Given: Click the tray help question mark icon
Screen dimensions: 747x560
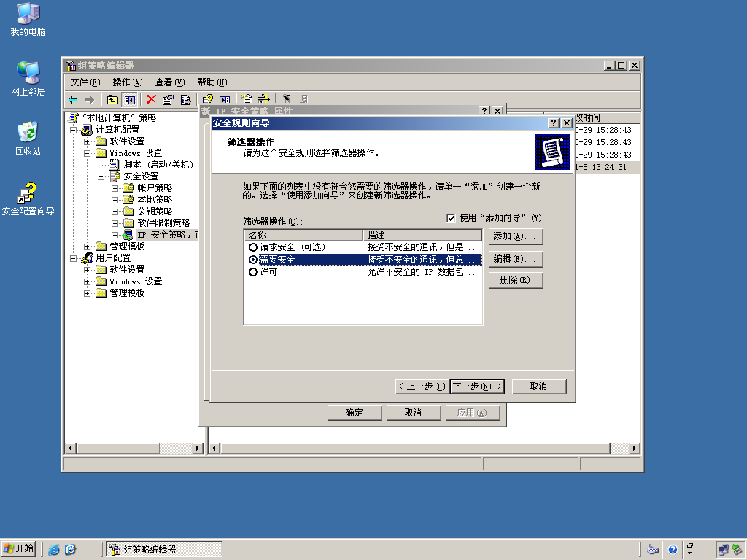Looking at the screenshot, I should tap(673, 550).
